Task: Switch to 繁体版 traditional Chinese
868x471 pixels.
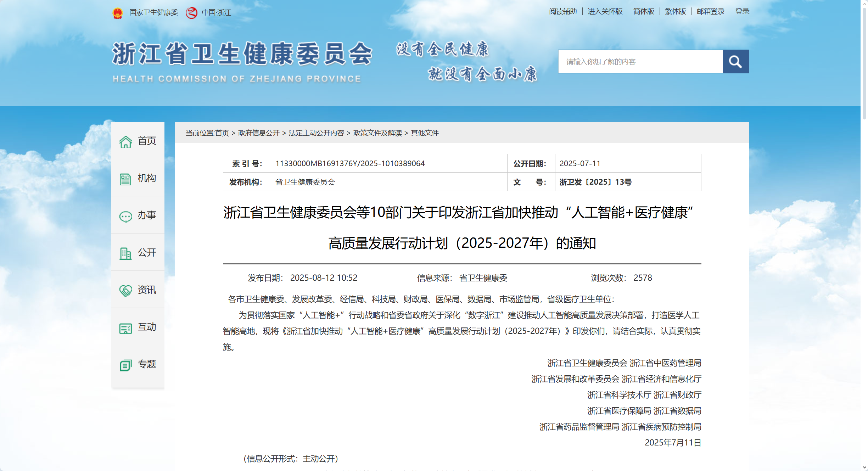Action: [675, 12]
